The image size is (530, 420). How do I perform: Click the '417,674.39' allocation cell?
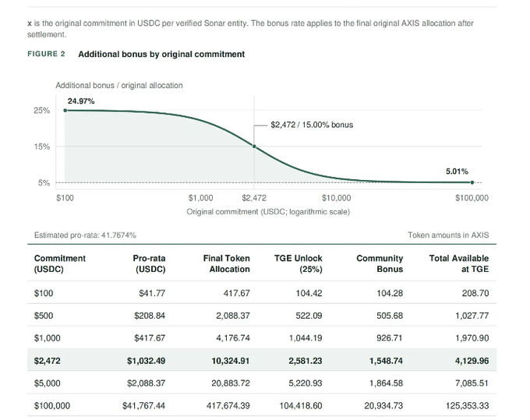coord(228,405)
